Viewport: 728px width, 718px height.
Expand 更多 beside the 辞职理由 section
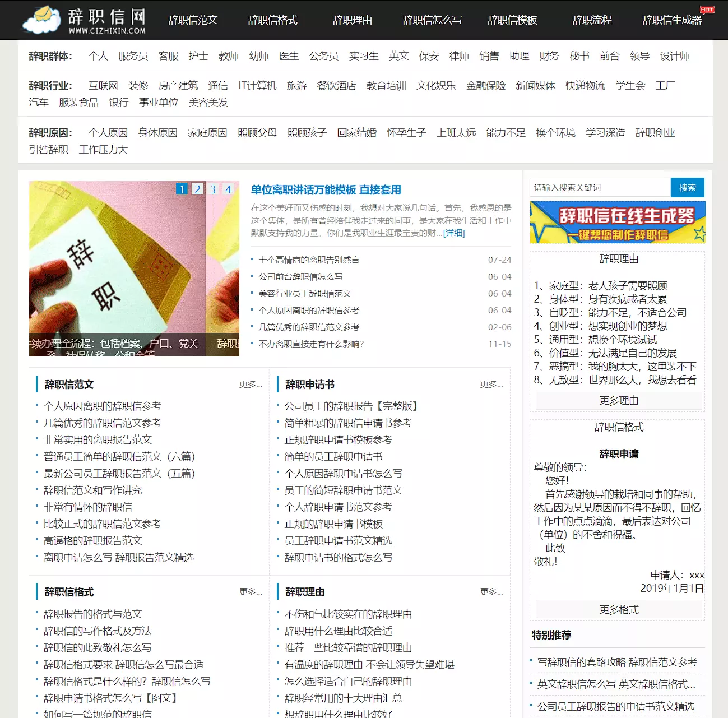click(491, 592)
